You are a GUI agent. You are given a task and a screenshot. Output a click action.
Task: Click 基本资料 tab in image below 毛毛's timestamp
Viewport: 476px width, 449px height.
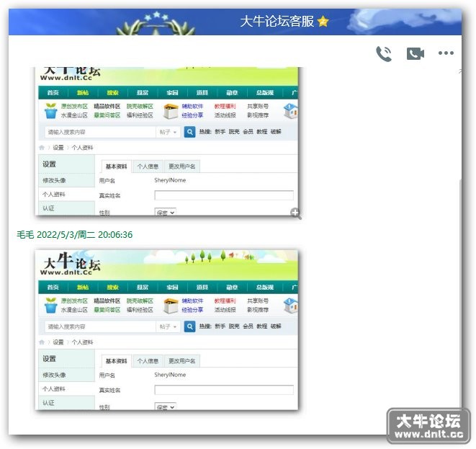116,361
